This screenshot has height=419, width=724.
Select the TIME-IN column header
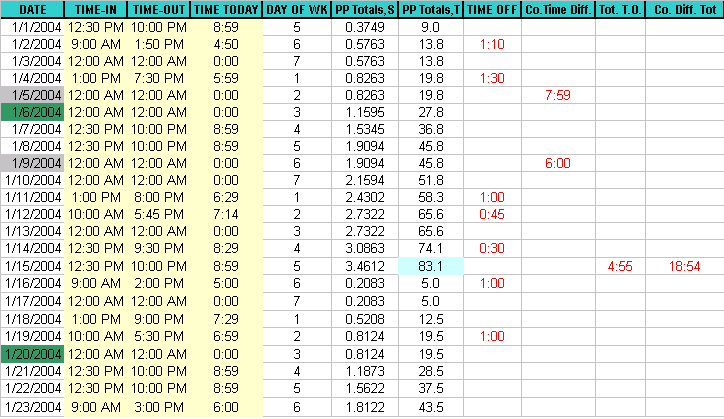coord(96,9)
